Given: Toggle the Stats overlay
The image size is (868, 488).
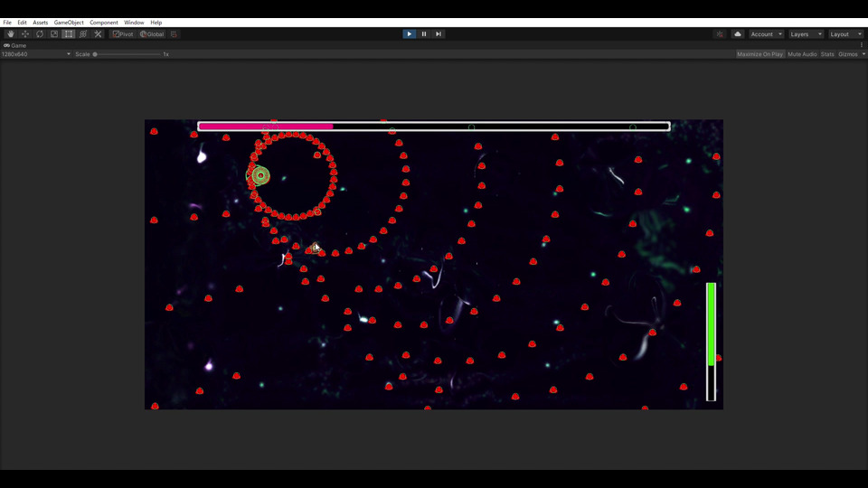Looking at the screenshot, I should click(827, 54).
